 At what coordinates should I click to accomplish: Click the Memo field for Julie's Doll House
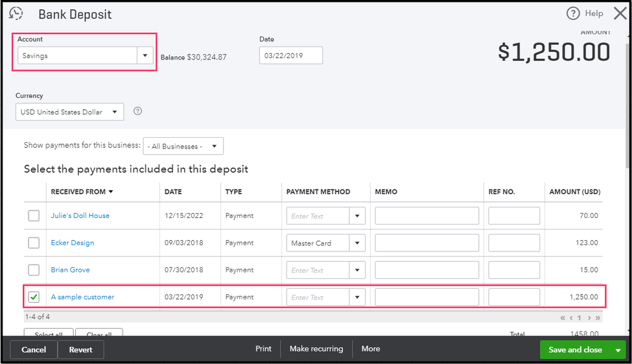[x=427, y=216]
